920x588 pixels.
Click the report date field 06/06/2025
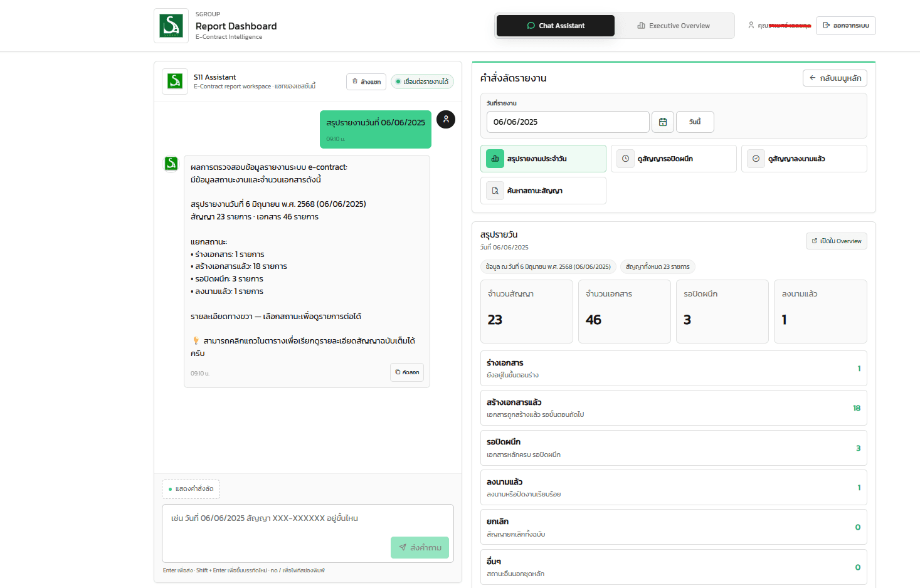click(568, 122)
